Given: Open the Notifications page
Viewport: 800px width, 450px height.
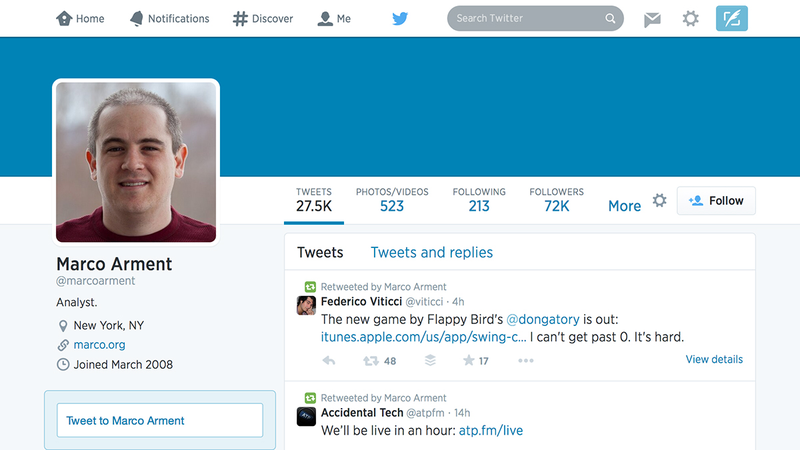Looking at the screenshot, I should coord(169,19).
